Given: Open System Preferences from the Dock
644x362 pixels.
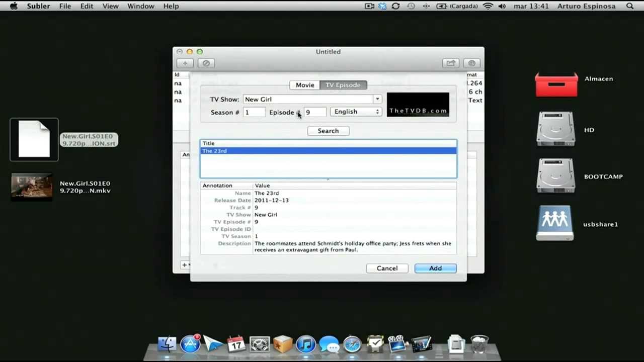Looking at the screenshot, I should (x=260, y=344).
